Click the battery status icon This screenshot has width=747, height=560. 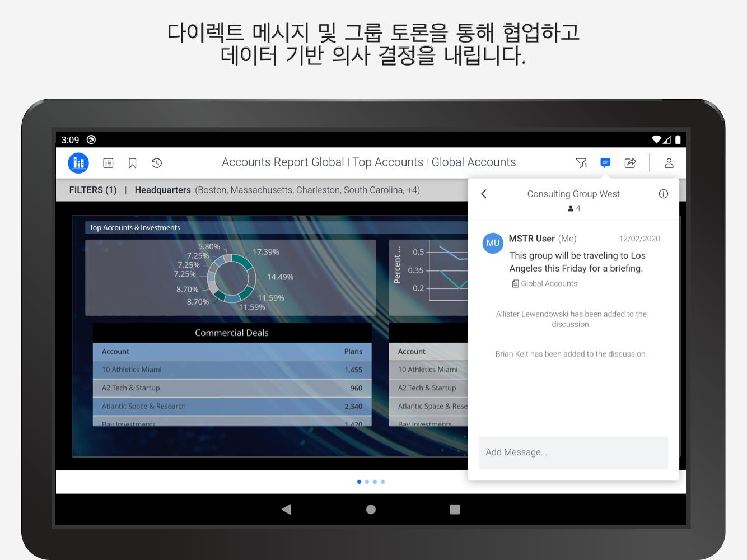[678, 139]
